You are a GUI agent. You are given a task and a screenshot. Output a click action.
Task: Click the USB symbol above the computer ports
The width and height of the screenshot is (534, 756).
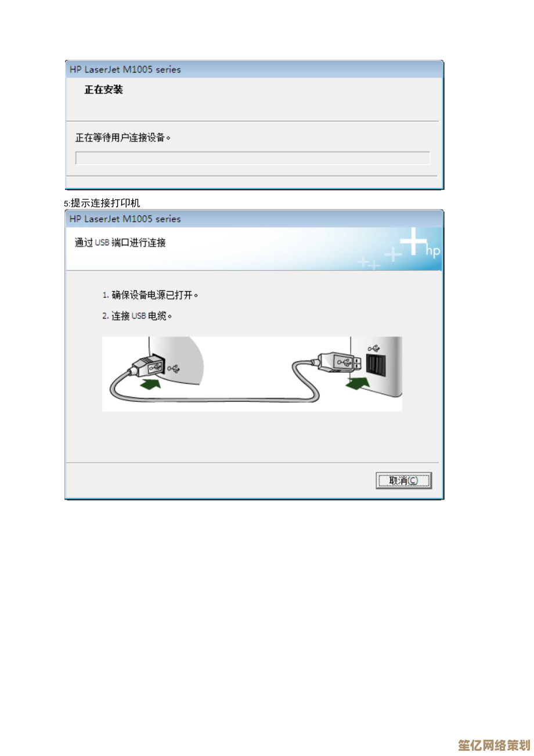374,348
